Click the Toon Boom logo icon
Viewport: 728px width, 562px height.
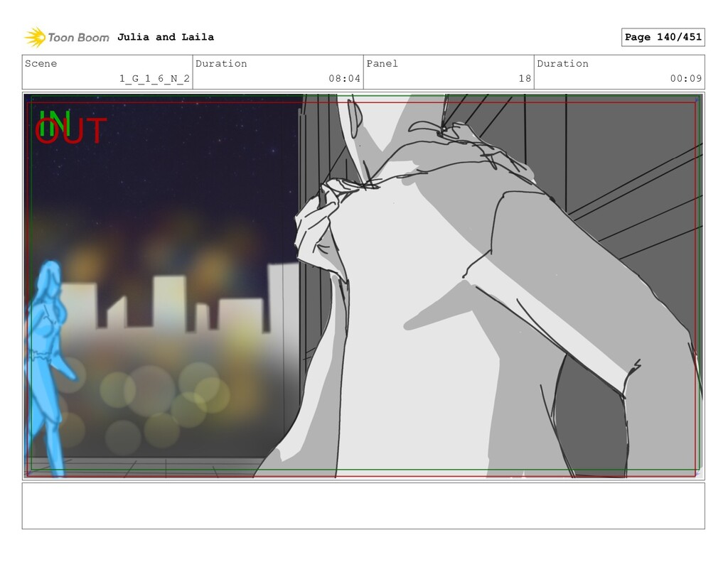pyautogui.click(x=35, y=37)
